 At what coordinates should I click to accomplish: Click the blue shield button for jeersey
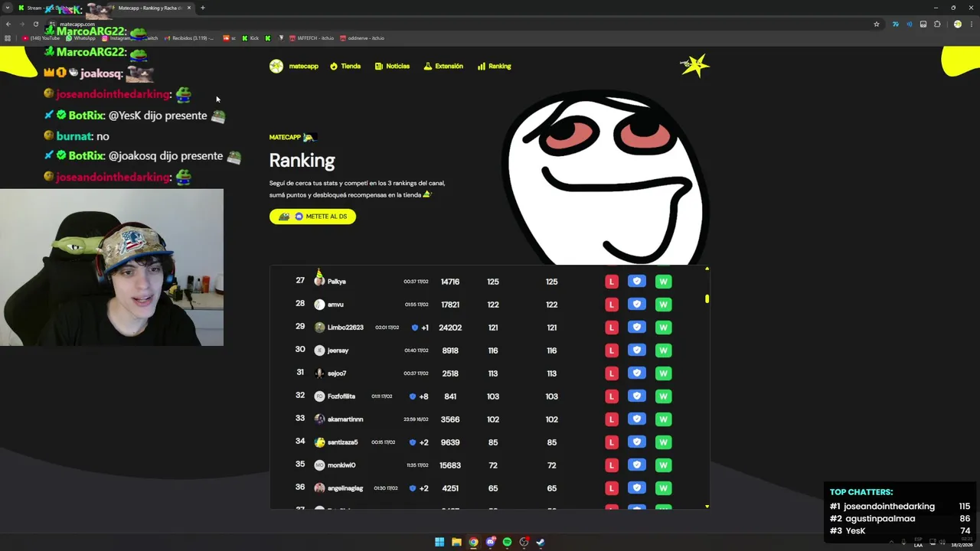pos(636,350)
